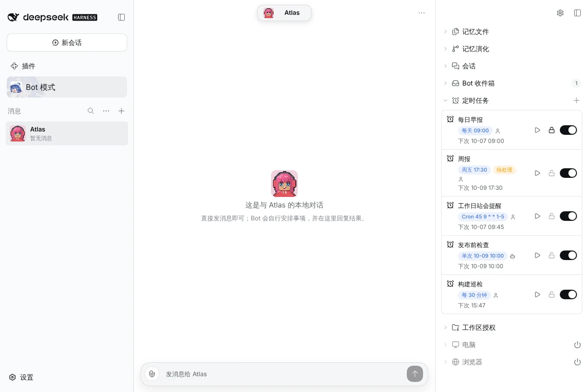Screen dimensions: 588x392
Task: Start a 新会话
Action: [67, 43]
